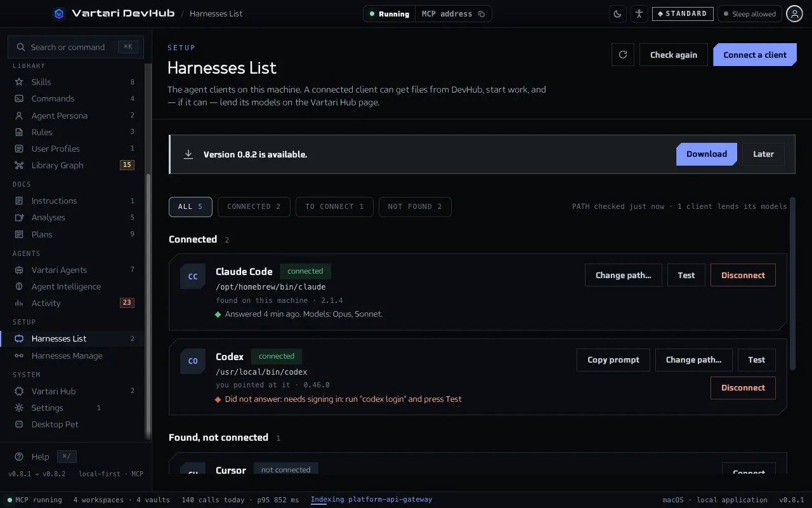Viewport: 812px width, 508px height.
Task: Open the accessibility figure icon in the header
Action: (639, 13)
